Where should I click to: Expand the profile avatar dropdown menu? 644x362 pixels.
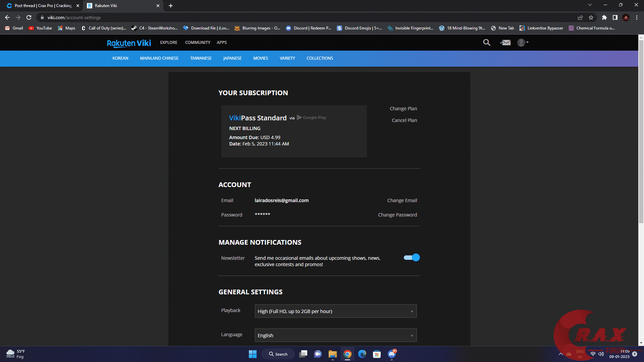[523, 43]
